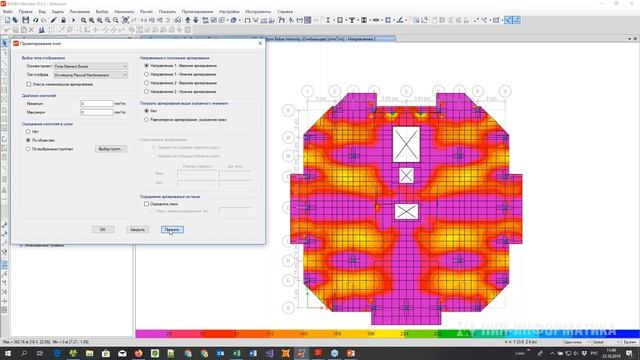Click the OK button in dialog

103,229
